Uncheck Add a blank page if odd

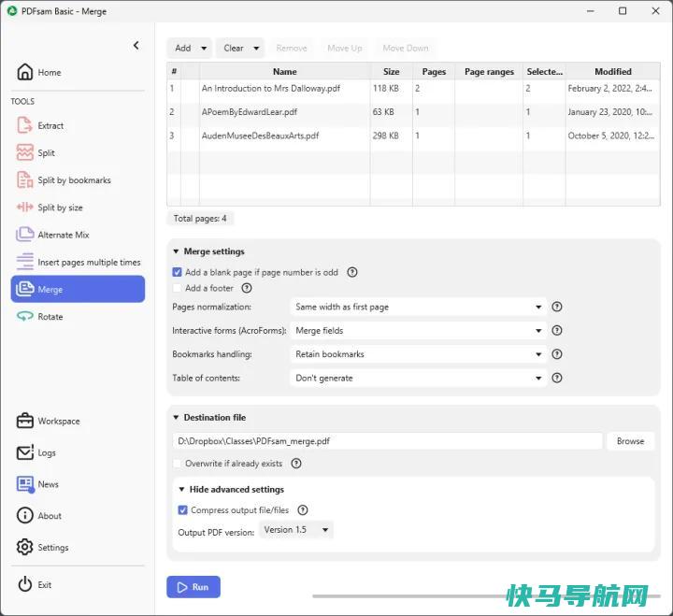pyautogui.click(x=177, y=272)
